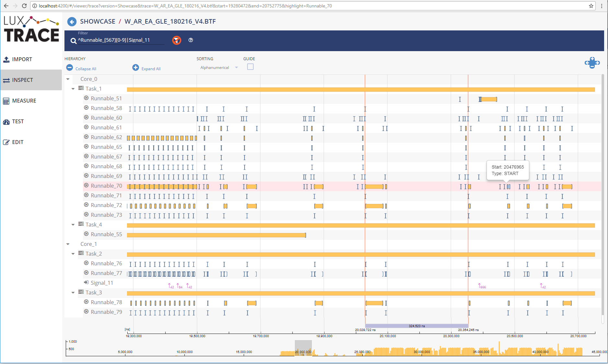Image resolution: width=608 pixels, height=364 pixels.
Task: Click the Task_4 stack icon
Action: 81,224
